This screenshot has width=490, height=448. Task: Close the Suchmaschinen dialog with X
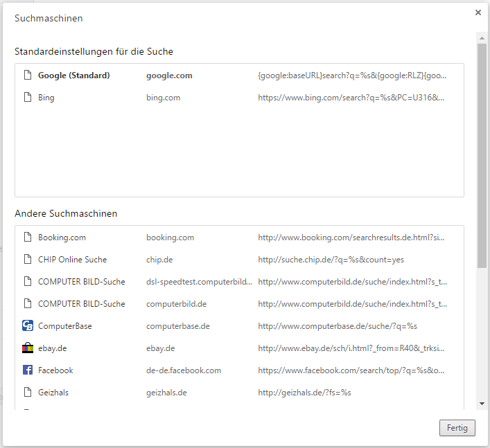point(478,12)
